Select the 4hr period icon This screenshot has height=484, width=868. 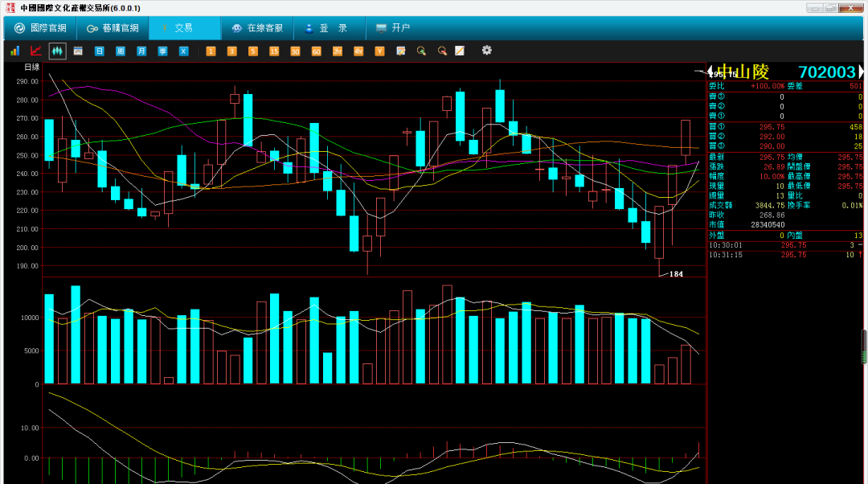(358, 51)
